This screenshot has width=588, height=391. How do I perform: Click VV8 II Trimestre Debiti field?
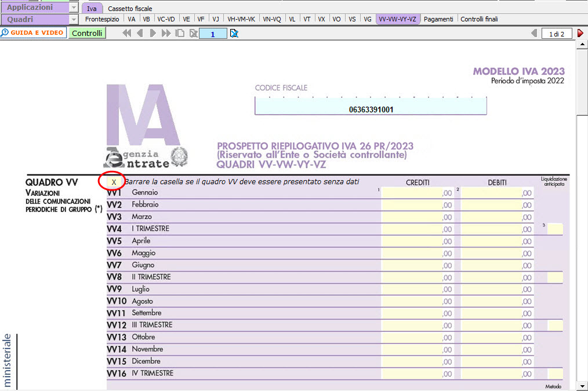[x=497, y=277]
